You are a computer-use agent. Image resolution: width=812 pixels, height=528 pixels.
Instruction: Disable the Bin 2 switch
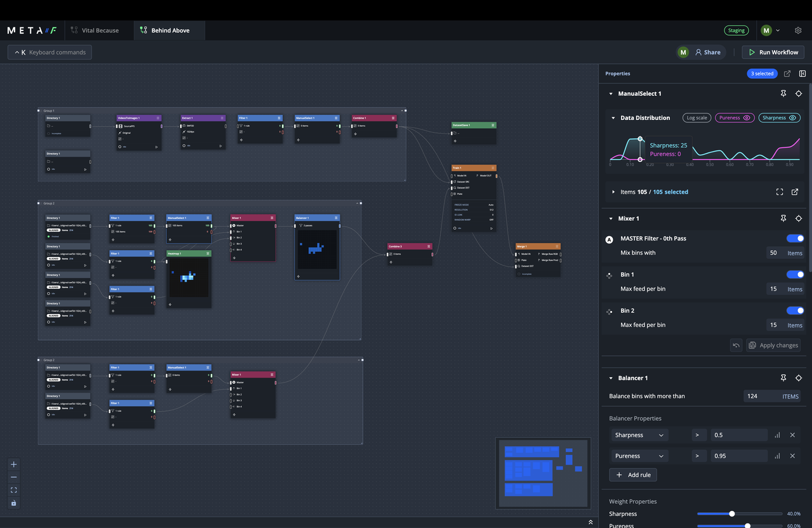[796, 310]
